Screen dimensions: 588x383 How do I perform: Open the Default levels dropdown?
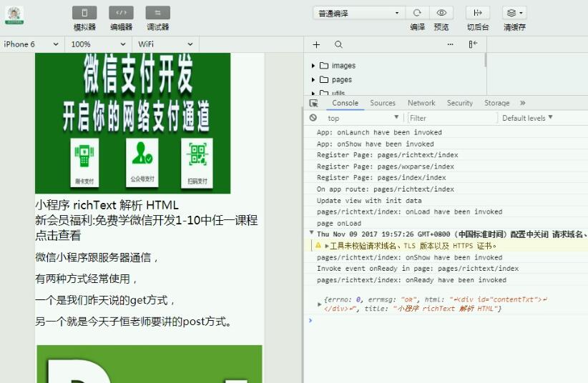527,118
